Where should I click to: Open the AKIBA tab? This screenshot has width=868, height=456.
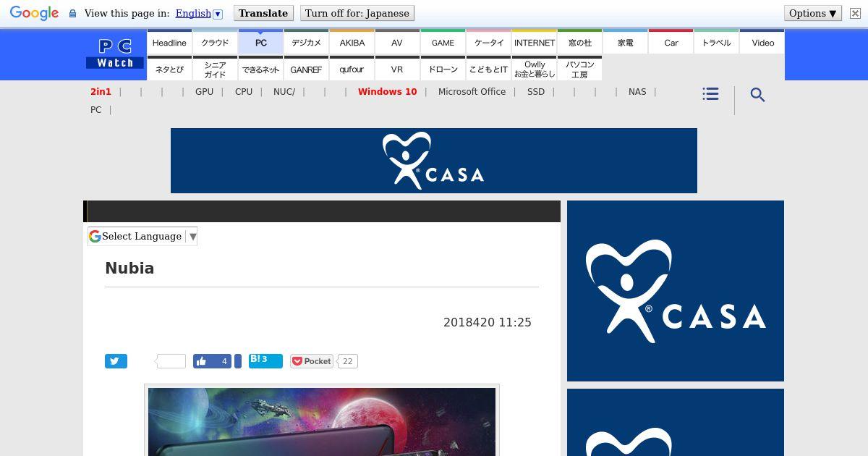point(352,43)
